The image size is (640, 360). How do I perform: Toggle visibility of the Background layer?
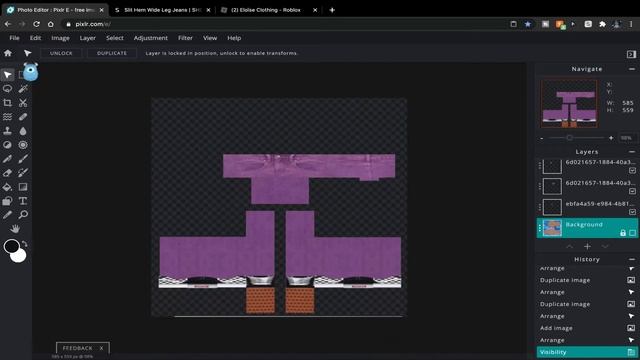click(x=632, y=233)
